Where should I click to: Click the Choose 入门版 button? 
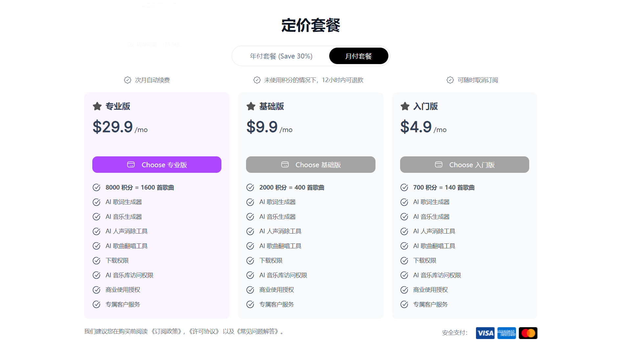point(464,165)
